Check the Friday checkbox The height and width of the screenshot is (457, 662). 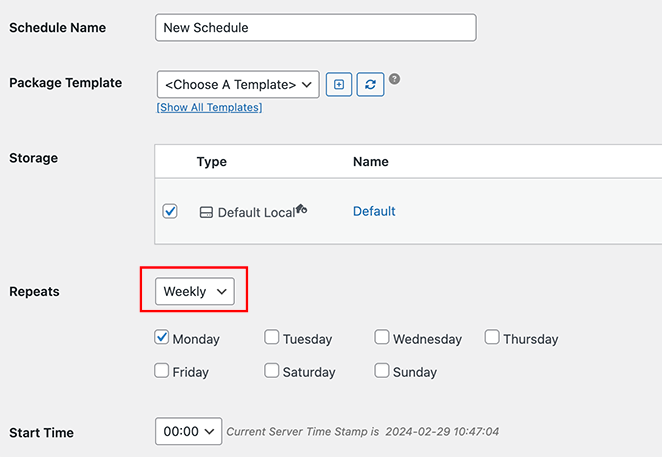162,371
